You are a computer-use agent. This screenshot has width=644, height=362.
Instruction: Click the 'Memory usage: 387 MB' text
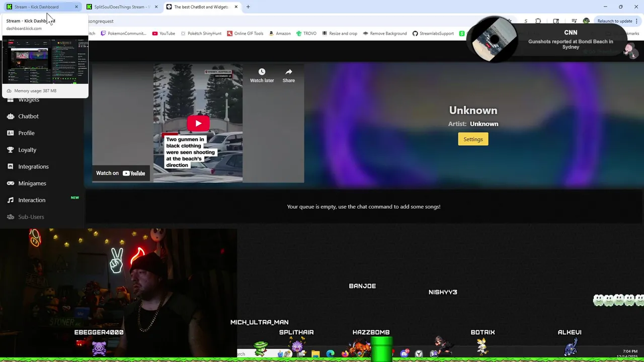coord(35,91)
